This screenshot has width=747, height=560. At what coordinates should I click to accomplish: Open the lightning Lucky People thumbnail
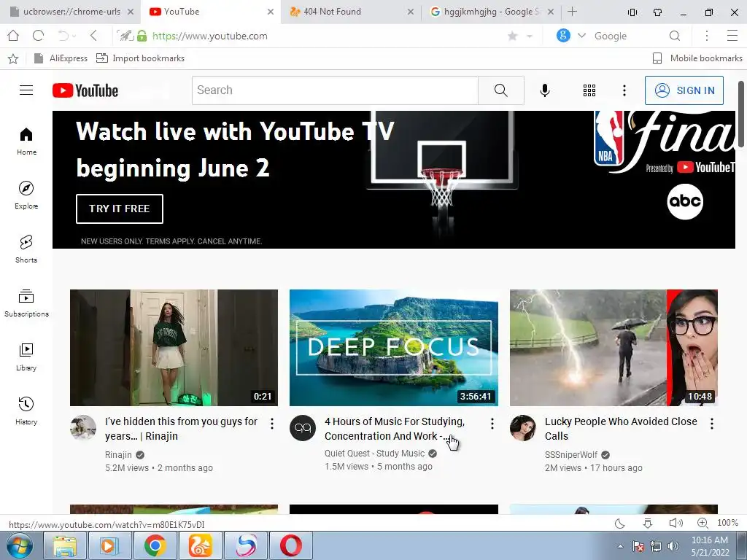(614, 348)
